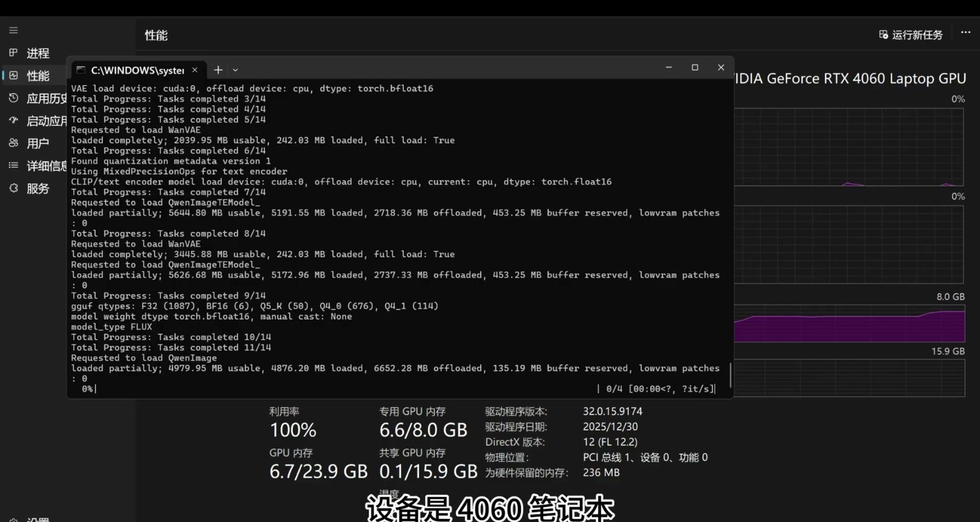Click the PCI 总线 1 location text
The image size is (980, 522).
645,457
